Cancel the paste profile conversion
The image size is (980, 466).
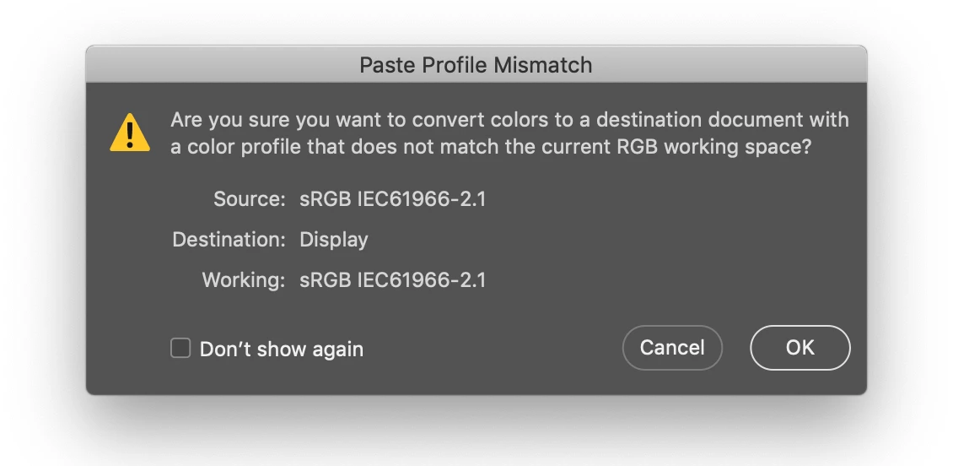(672, 348)
